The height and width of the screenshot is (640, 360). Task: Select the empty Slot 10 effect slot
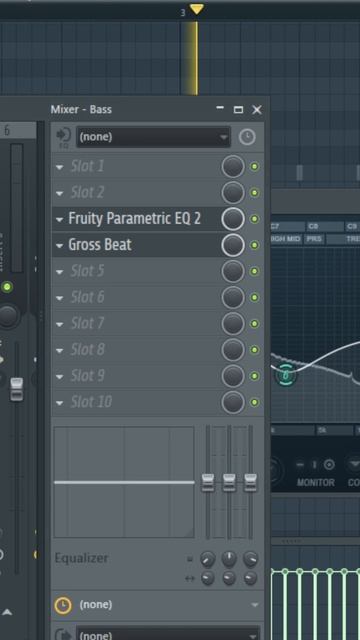click(x=137, y=402)
